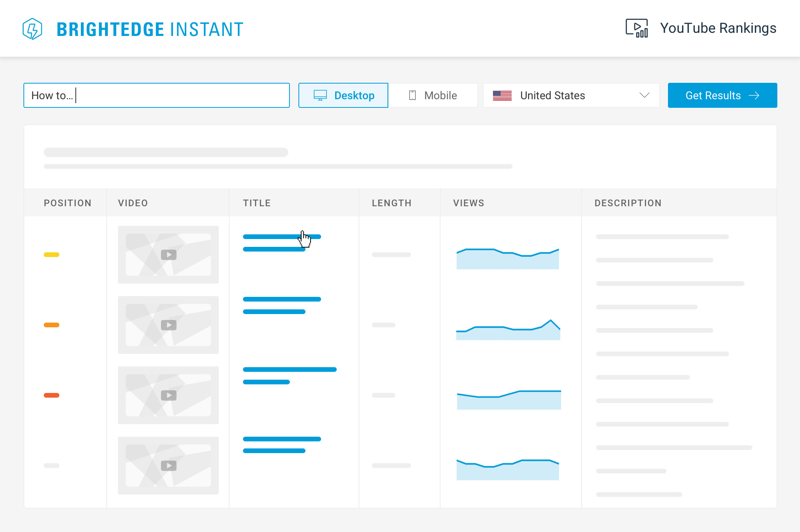Screen dimensions: 800x532
Task: Click the POSITION column header
Action: coord(67,203)
